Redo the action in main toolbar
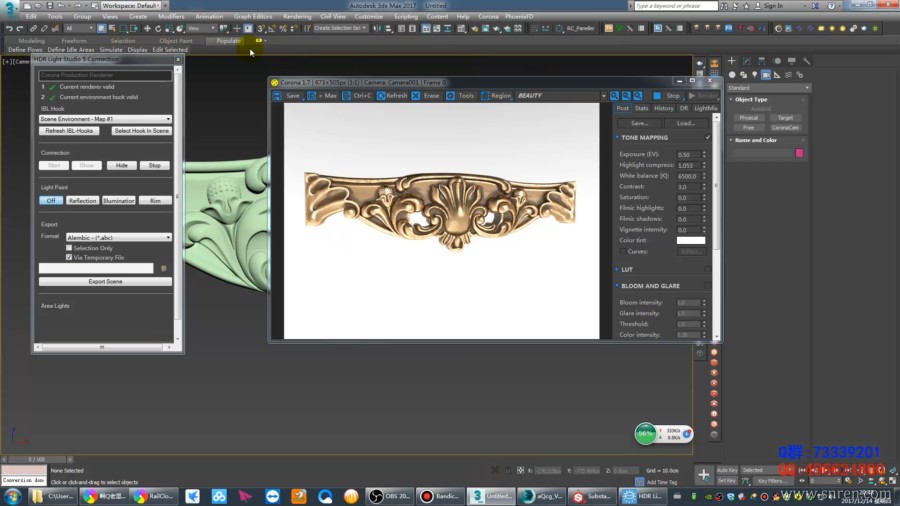 20,28
